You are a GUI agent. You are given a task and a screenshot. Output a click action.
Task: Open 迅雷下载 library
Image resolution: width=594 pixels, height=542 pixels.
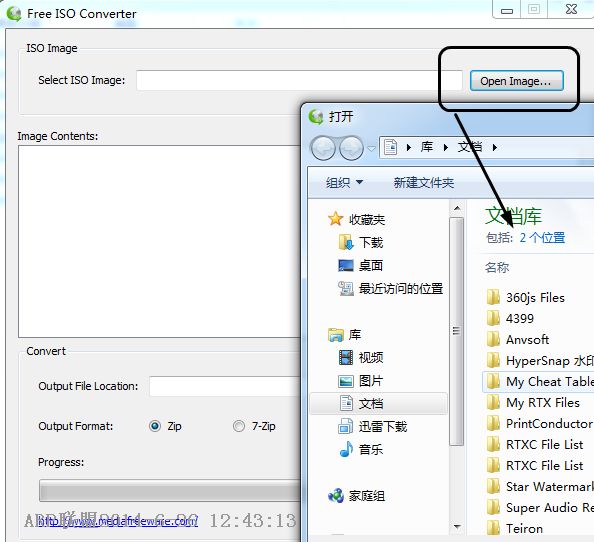372,427
